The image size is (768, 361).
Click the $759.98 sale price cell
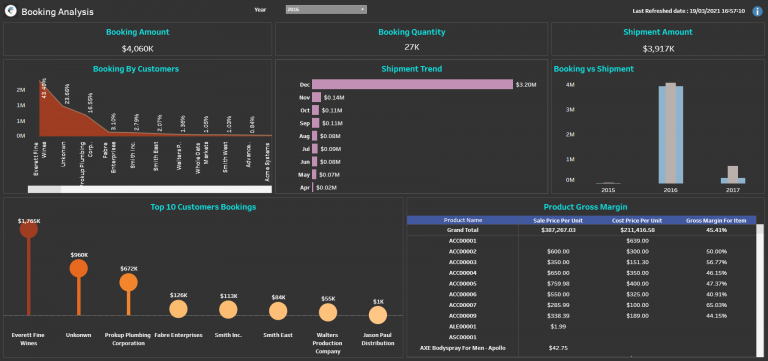[558, 284]
